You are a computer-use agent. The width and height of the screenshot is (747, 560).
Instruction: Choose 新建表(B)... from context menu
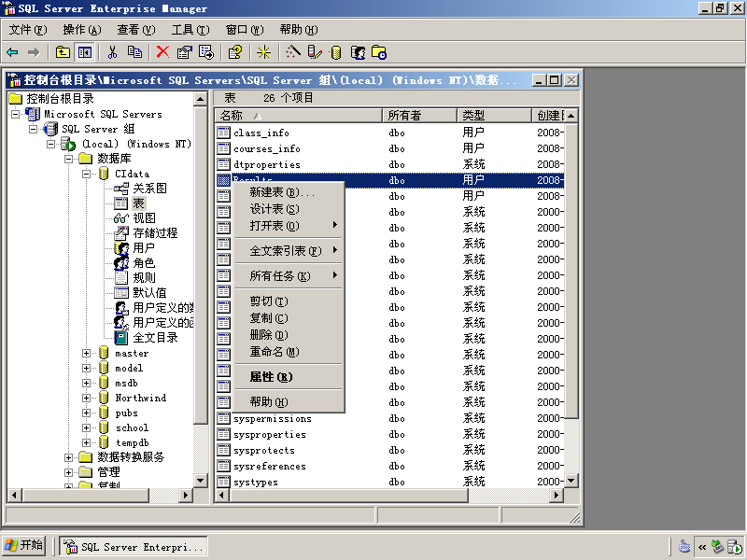coord(289,192)
